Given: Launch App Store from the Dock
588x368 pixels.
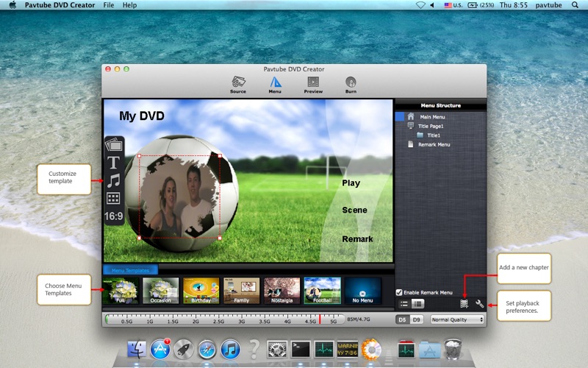Looking at the screenshot, I should [160, 349].
